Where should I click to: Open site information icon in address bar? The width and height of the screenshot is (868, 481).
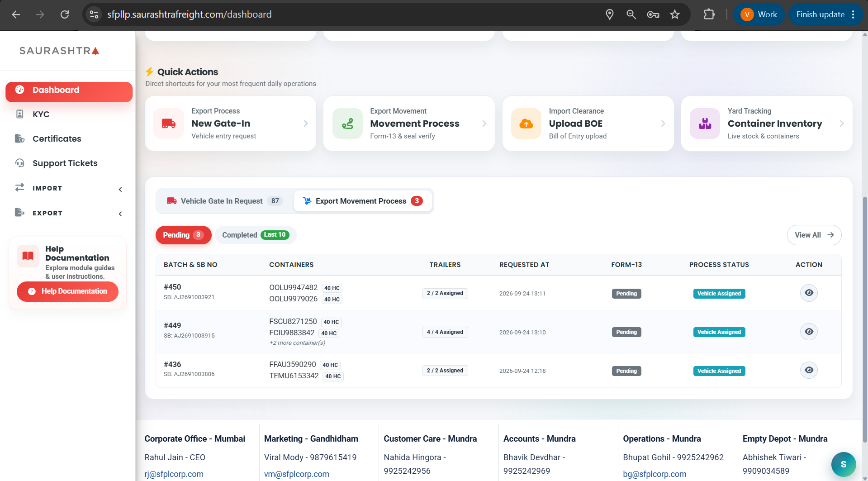tap(94, 14)
